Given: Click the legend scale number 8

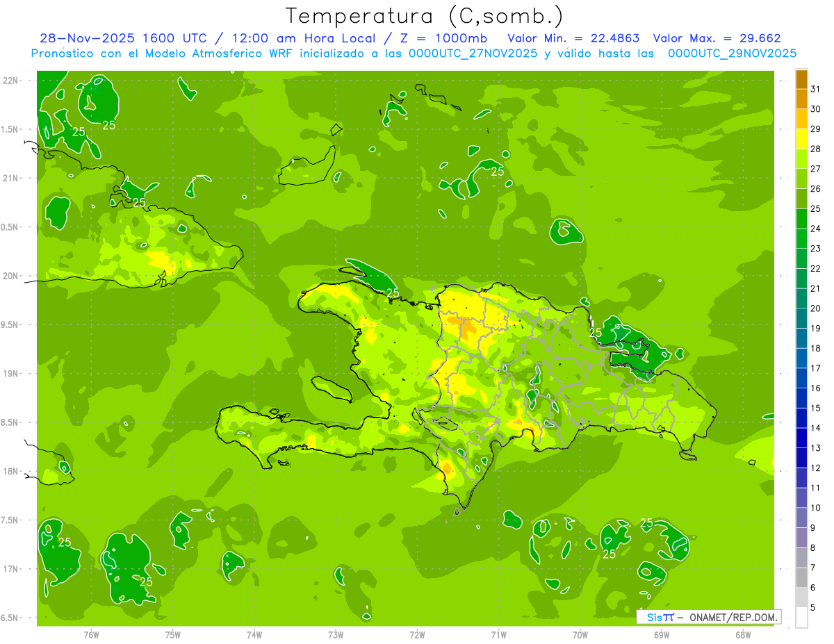Looking at the screenshot, I should 815,548.
